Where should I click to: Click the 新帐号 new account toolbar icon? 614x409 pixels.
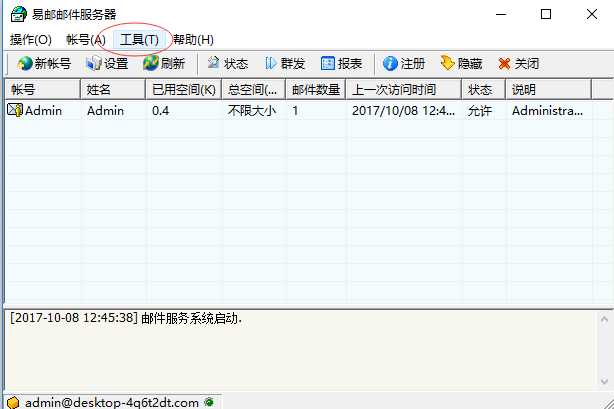click(25, 63)
